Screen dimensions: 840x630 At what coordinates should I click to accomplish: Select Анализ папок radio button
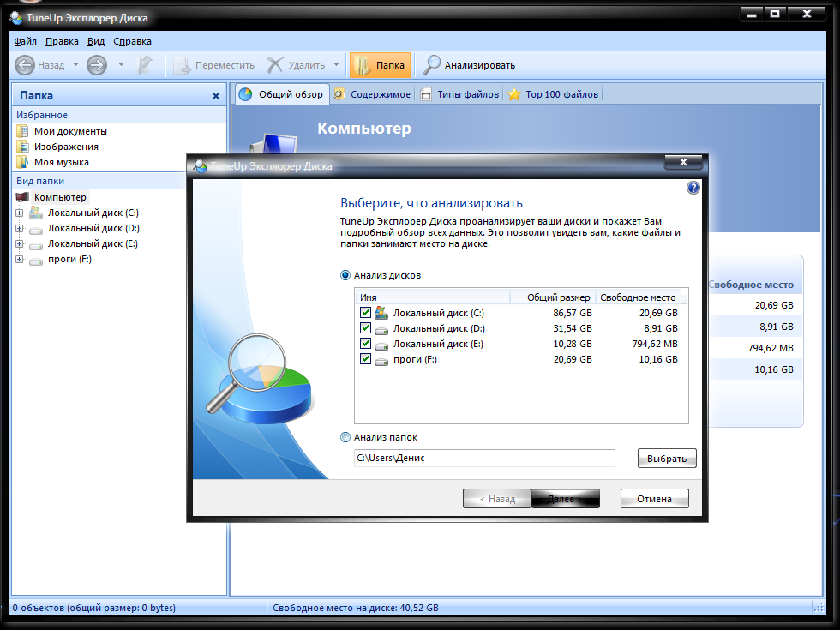(345, 437)
